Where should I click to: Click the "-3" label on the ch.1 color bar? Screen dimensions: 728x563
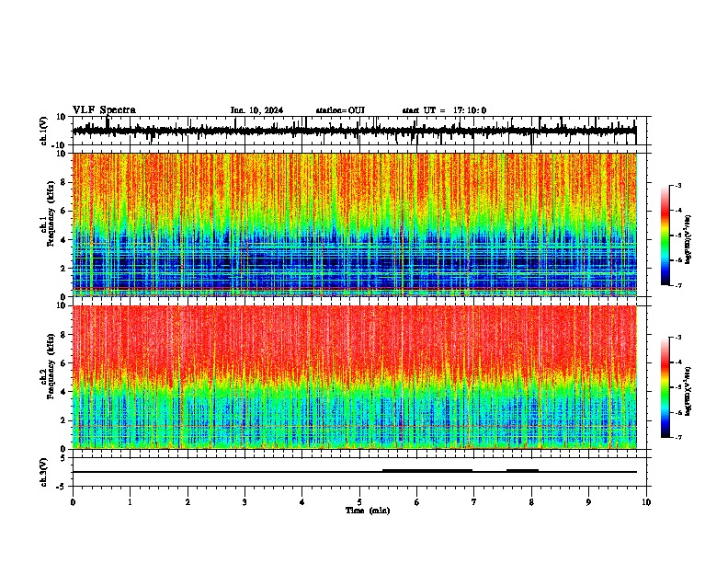(x=677, y=186)
